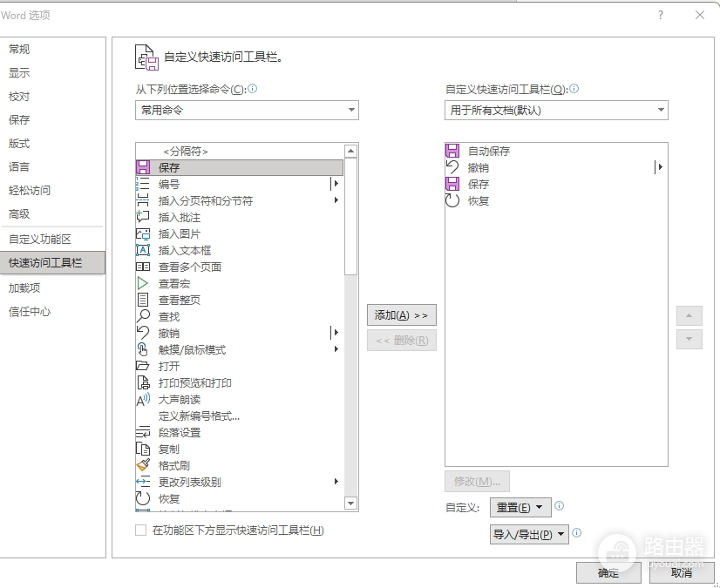720x588 pixels.
Task: Click the info icon next to 导入/导出
Action: point(577,532)
